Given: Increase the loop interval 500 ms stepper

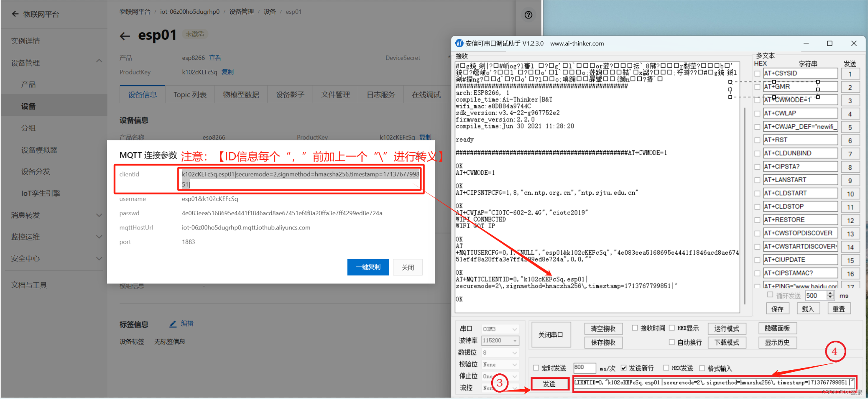Looking at the screenshot, I should (831, 293).
